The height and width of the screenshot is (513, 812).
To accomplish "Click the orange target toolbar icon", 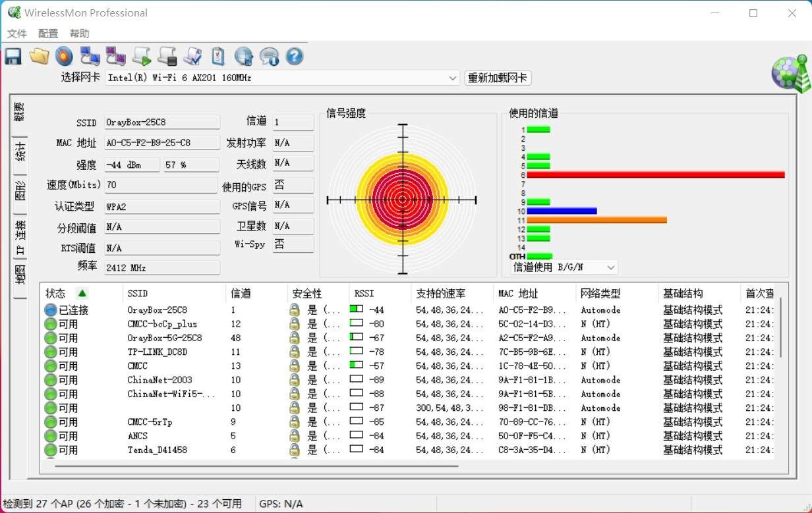I will pyautogui.click(x=64, y=56).
